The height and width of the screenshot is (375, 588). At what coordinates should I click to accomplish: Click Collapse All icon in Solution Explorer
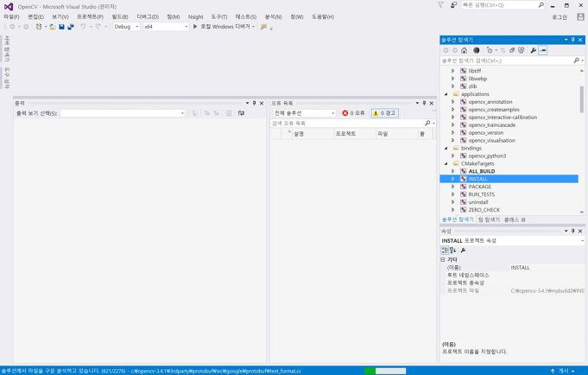point(512,50)
